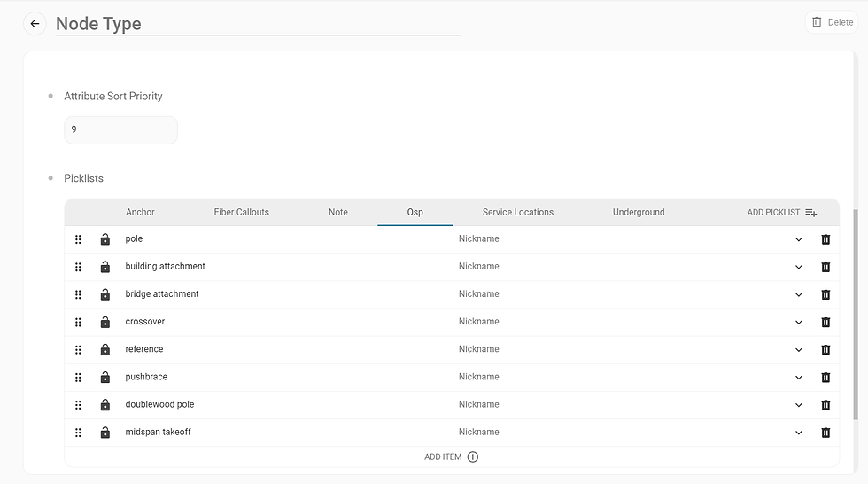Toggle lock on midspan takeoff item

tap(105, 432)
